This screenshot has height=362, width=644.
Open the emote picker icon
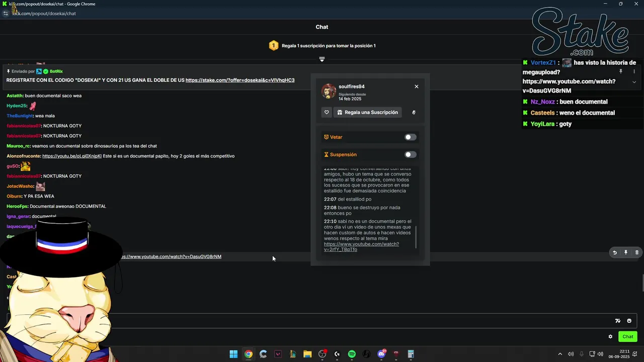click(x=629, y=321)
